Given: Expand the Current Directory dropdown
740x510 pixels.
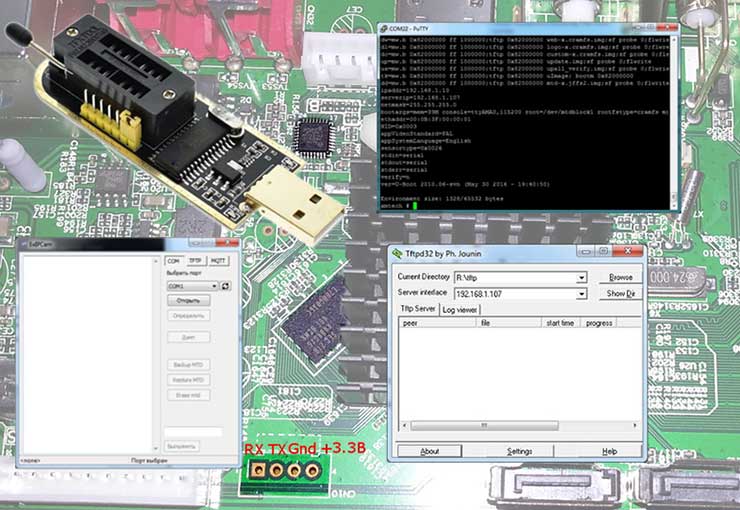Looking at the screenshot, I should [581, 277].
